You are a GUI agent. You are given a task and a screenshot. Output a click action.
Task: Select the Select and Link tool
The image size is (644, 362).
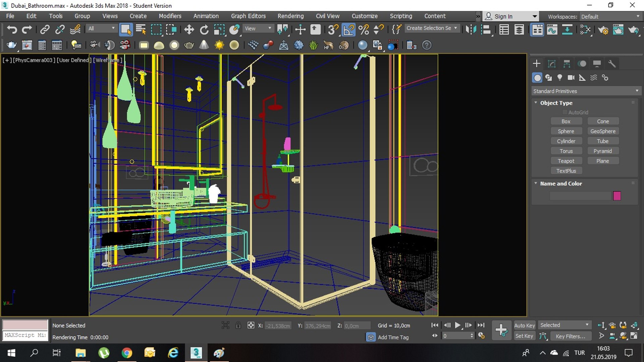tap(45, 30)
